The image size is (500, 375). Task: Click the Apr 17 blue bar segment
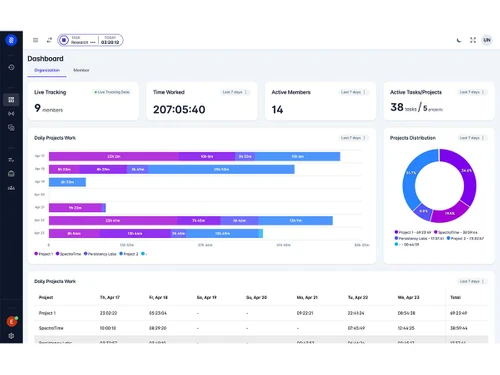(297, 156)
